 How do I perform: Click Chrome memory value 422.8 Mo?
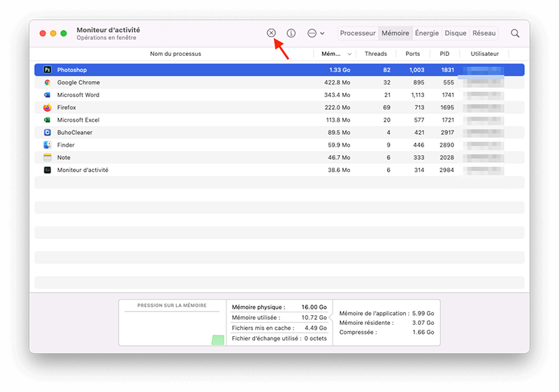(x=337, y=82)
